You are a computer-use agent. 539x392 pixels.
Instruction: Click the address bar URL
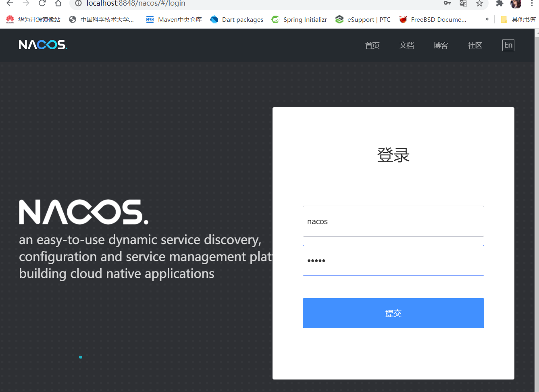pyautogui.click(x=136, y=3)
